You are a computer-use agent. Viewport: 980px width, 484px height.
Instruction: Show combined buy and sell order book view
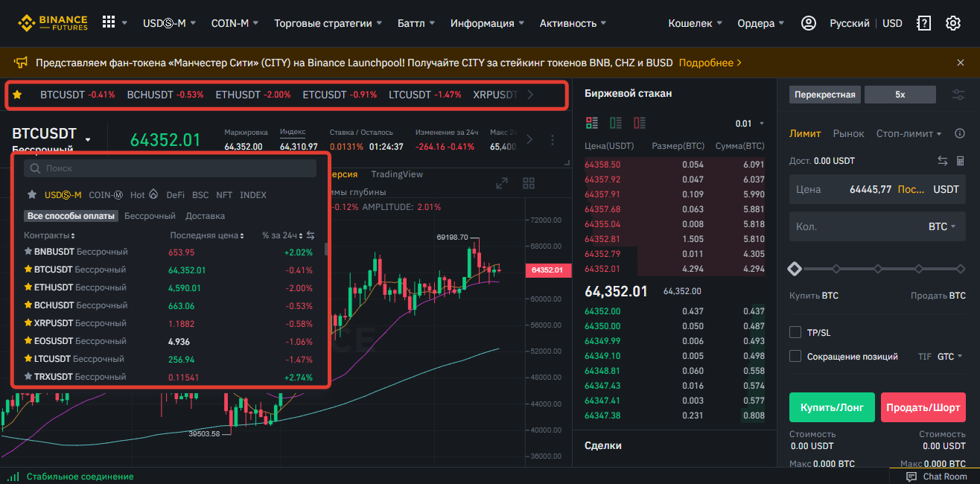(592, 123)
